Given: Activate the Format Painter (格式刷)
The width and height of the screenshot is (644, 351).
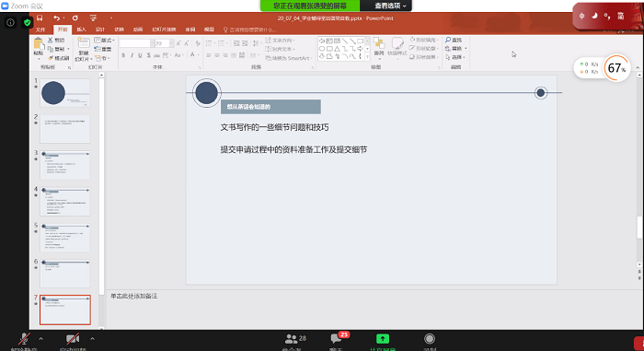Looking at the screenshot, I should pyautogui.click(x=59, y=58).
